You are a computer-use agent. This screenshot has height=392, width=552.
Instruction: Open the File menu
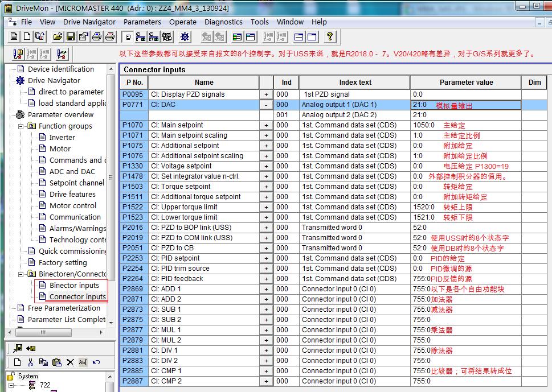coord(26,22)
